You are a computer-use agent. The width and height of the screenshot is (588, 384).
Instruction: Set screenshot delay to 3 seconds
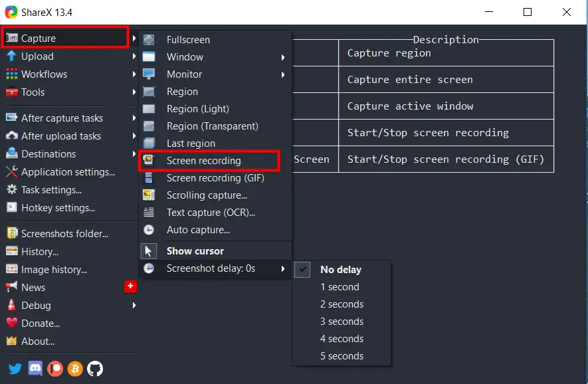(x=342, y=322)
